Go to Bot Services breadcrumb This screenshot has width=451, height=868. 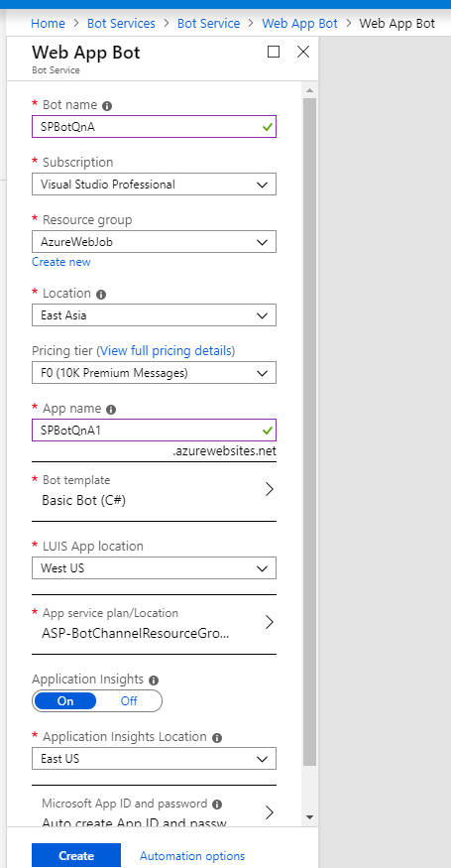click(121, 23)
